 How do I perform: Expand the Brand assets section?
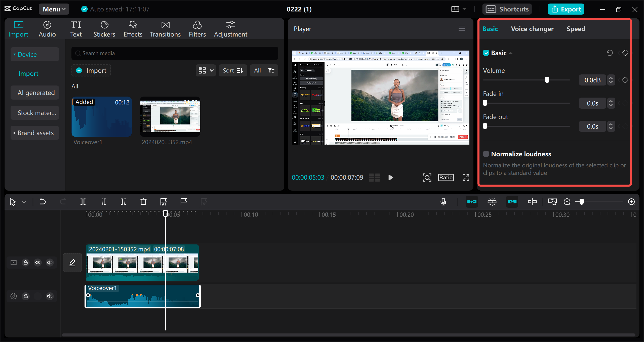pos(34,133)
